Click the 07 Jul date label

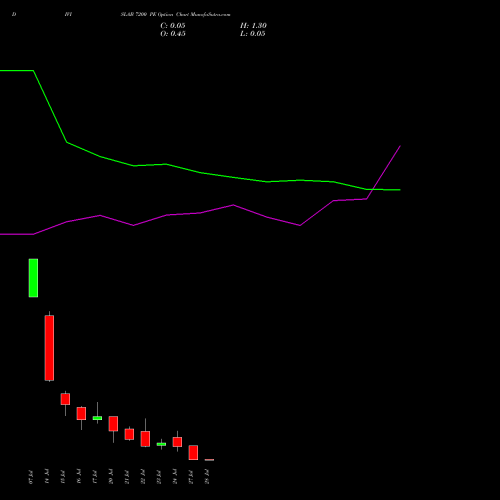(x=31, y=477)
